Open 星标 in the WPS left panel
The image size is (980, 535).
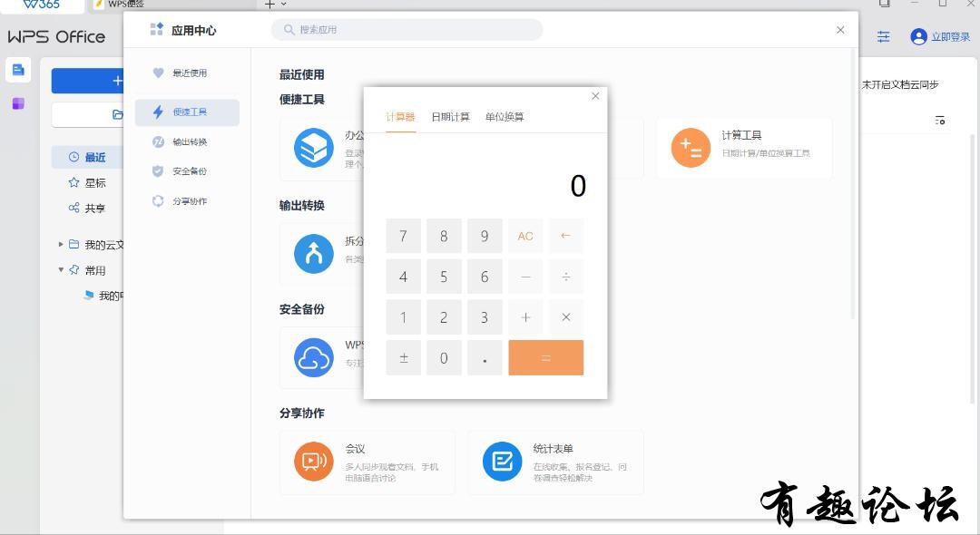tap(87, 183)
